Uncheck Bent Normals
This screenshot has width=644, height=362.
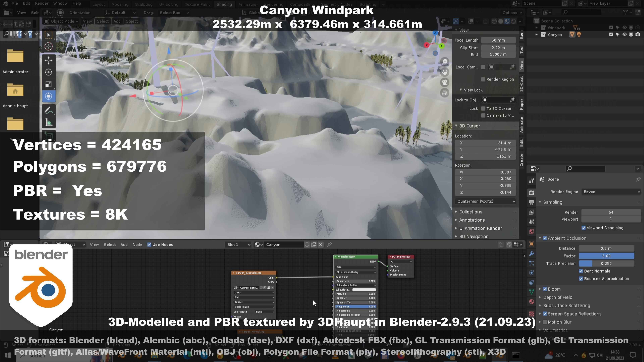[x=581, y=271]
